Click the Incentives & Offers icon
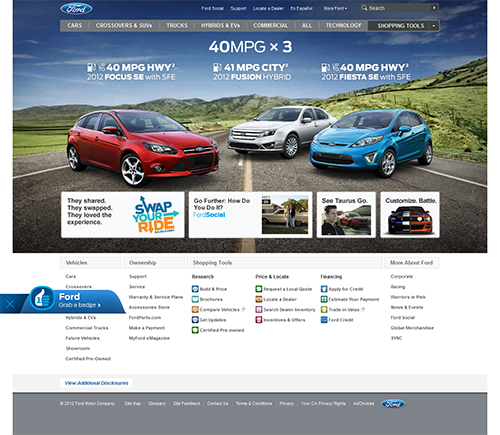500x435 pixels. click(259, 320)
